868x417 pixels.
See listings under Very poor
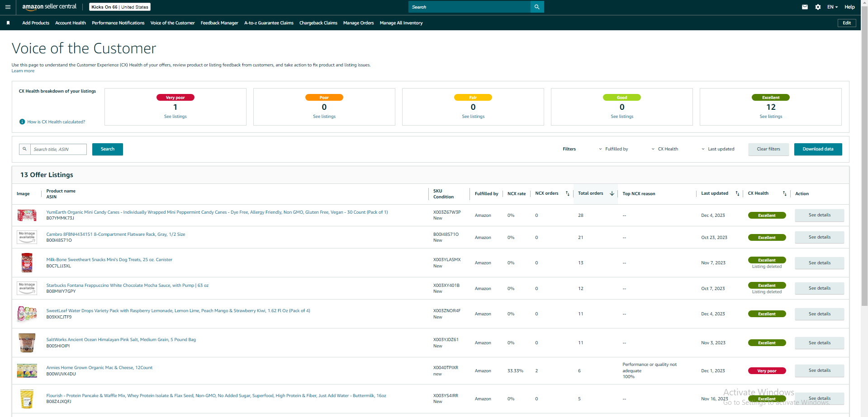[x=175, y=117]
